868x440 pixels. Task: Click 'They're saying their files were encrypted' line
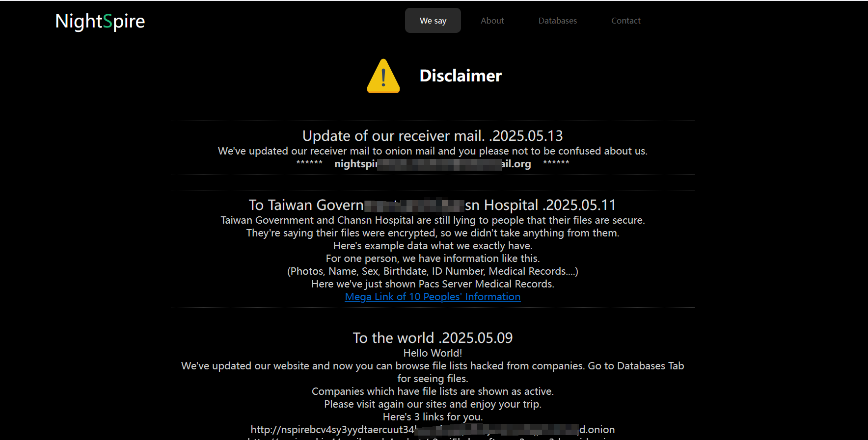pos(433,233)
